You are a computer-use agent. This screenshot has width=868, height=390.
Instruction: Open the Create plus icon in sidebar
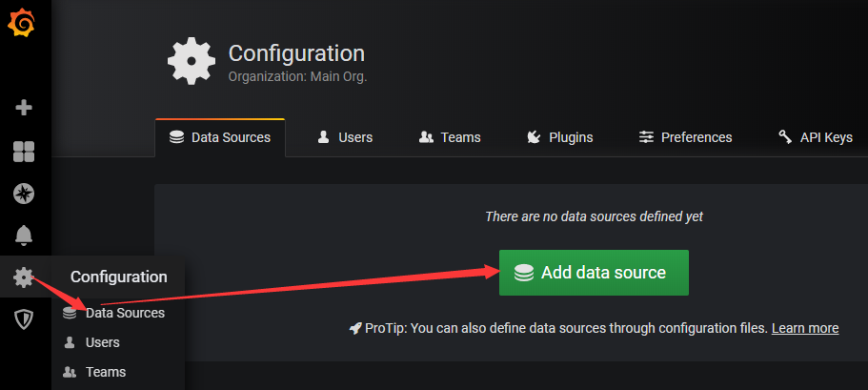coord(24,108)
